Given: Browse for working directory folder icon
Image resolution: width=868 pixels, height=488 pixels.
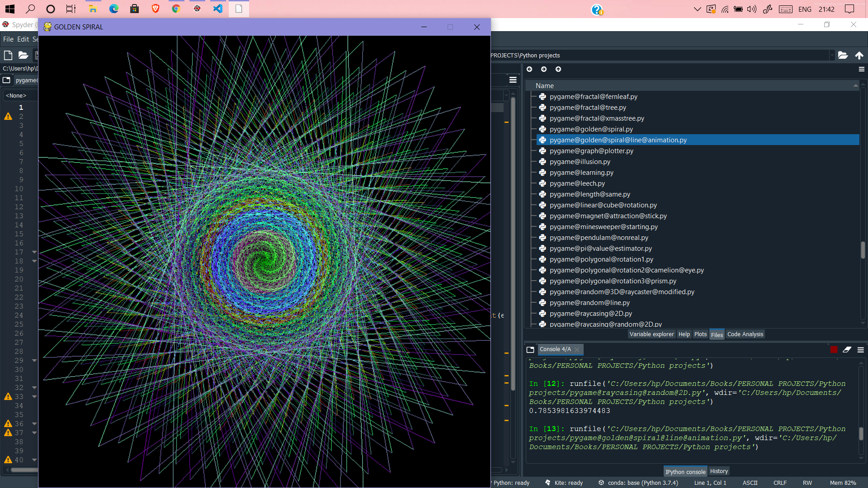Looking at the screenshot, I should 843,55.
